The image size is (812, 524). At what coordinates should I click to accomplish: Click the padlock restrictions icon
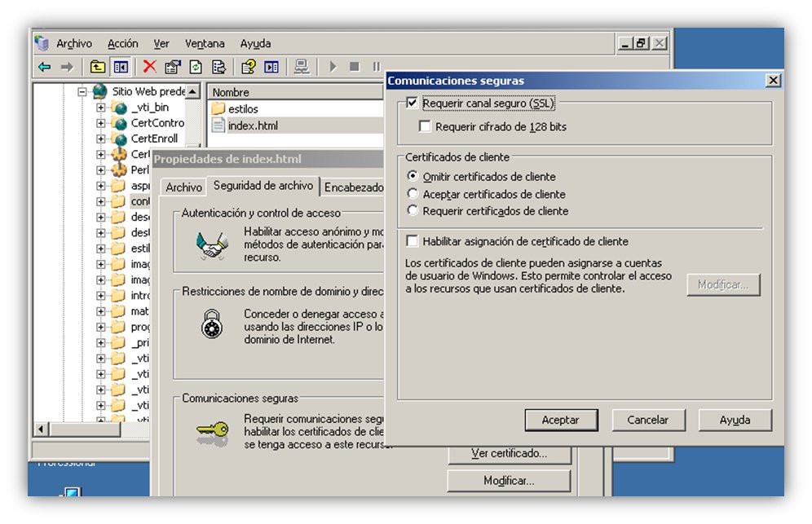[x=212, y=324]
